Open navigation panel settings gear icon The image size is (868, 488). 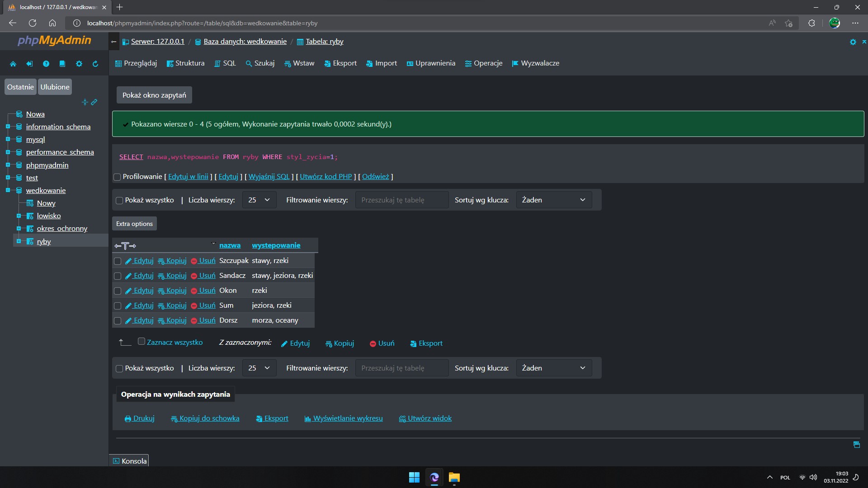(79, 64)
